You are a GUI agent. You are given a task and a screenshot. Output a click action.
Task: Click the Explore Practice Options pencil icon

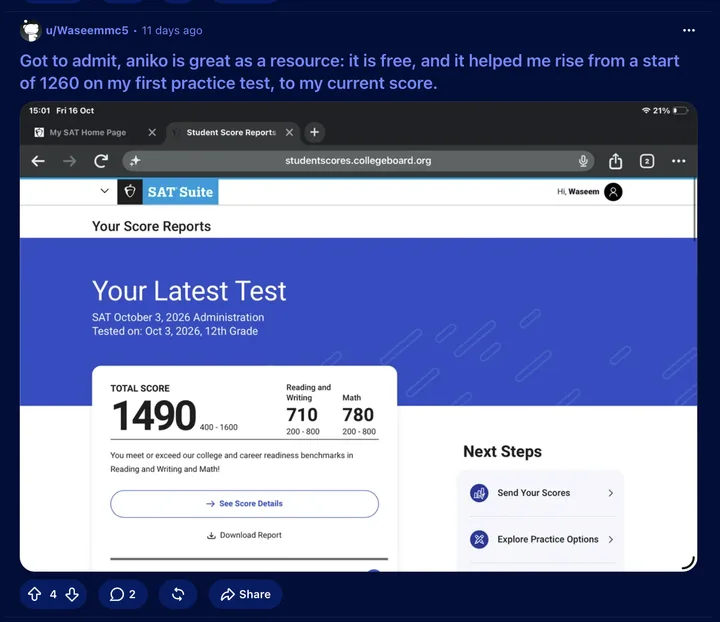[x=479, y=539]
